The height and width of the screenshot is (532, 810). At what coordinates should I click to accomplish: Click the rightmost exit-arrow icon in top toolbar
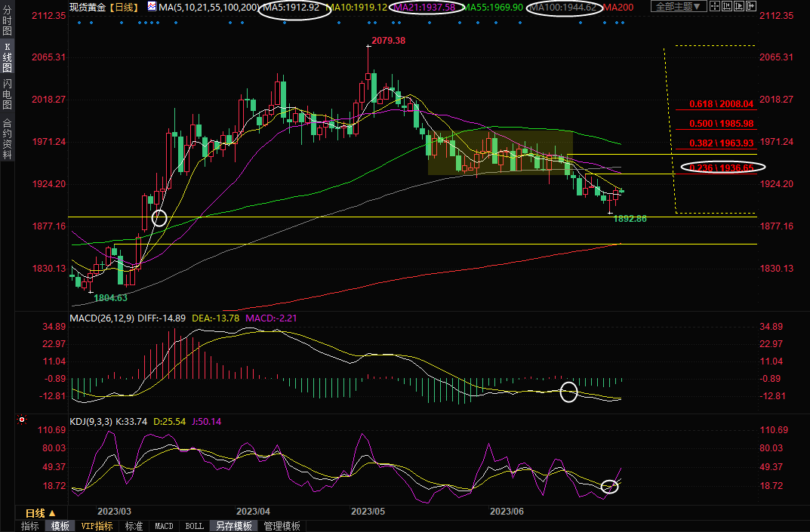click(x=751, y=6)
